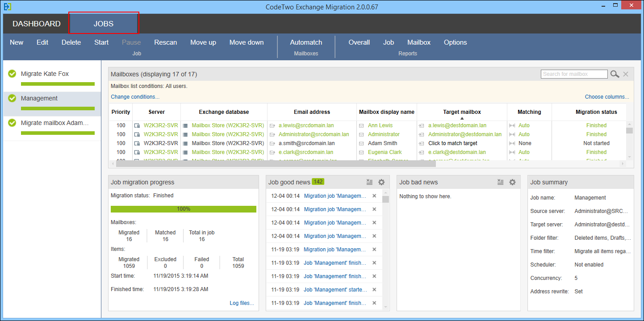The height and width of the screenshot is (321, 644).
Task: Click the list filter icon in Job bad news panel
Action: tap(500, 182)
